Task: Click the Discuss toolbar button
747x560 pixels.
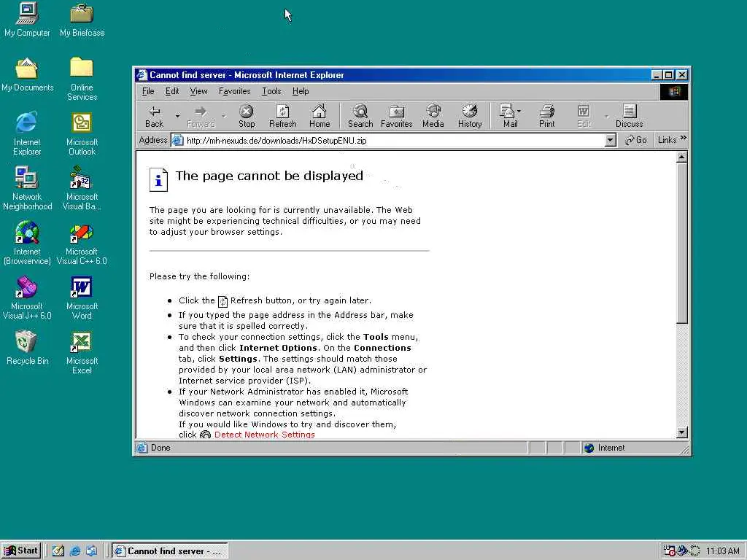Action: point(630,117)
